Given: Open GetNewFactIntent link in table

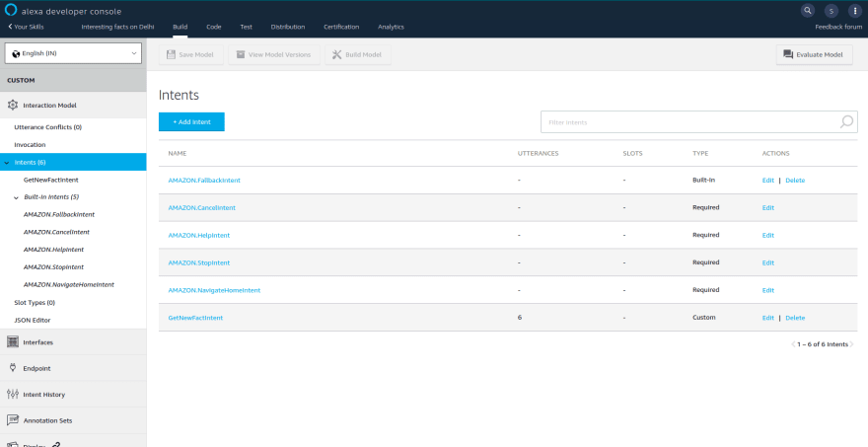Looking at the screenshot, I should 195,318.
